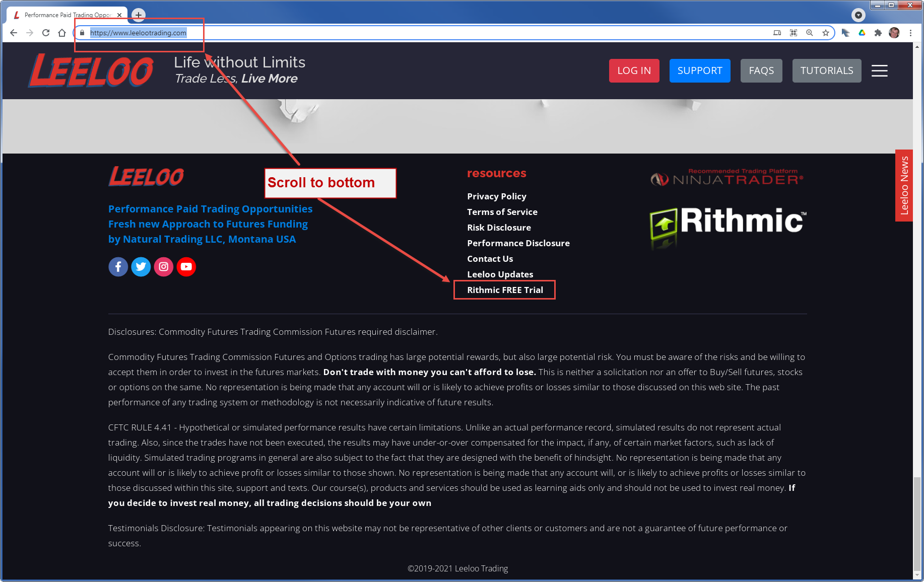The image size is (924, 582).
Task: Open the Leeloo News side tab
Action: click(x=904, y=185)
